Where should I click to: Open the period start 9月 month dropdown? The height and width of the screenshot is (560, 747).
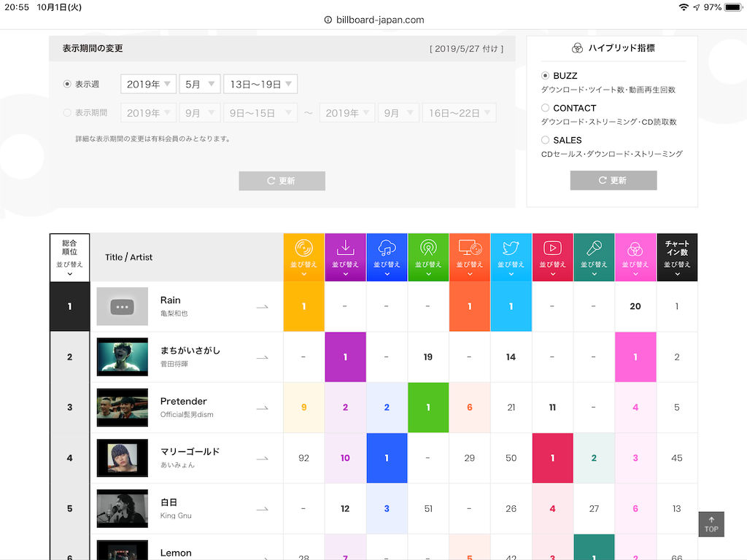[200, 113]
